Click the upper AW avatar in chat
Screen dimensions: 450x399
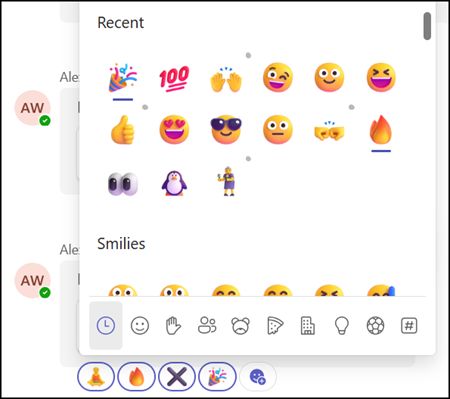pos(32,108)
